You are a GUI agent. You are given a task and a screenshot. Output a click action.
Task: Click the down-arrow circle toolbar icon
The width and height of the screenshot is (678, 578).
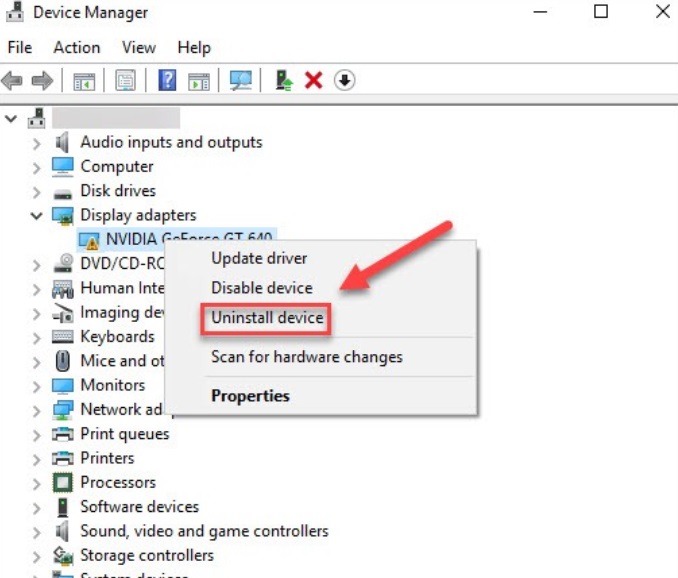click(344, 81)
